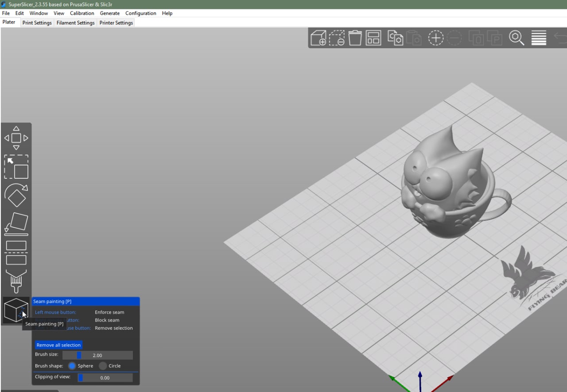The height and width of the screenshot is (392, 567).
Task: Open the File menu
Action: 6,13
